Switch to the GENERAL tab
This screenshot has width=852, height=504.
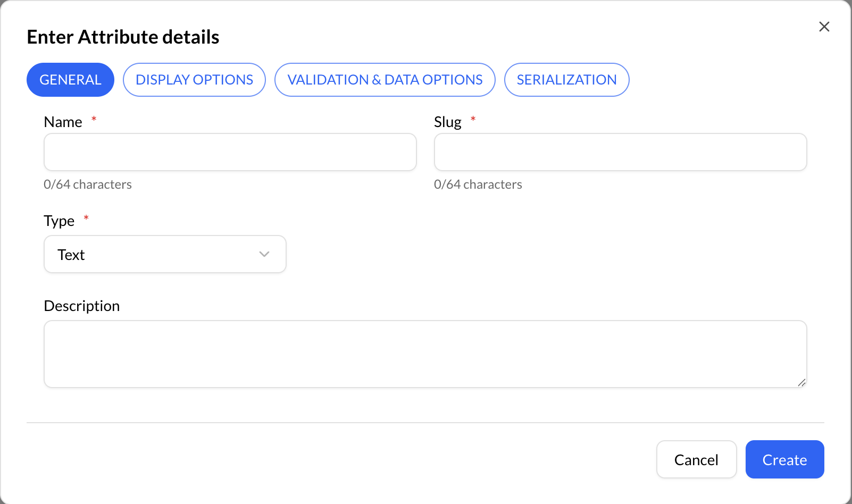click(x=70, y=80)
